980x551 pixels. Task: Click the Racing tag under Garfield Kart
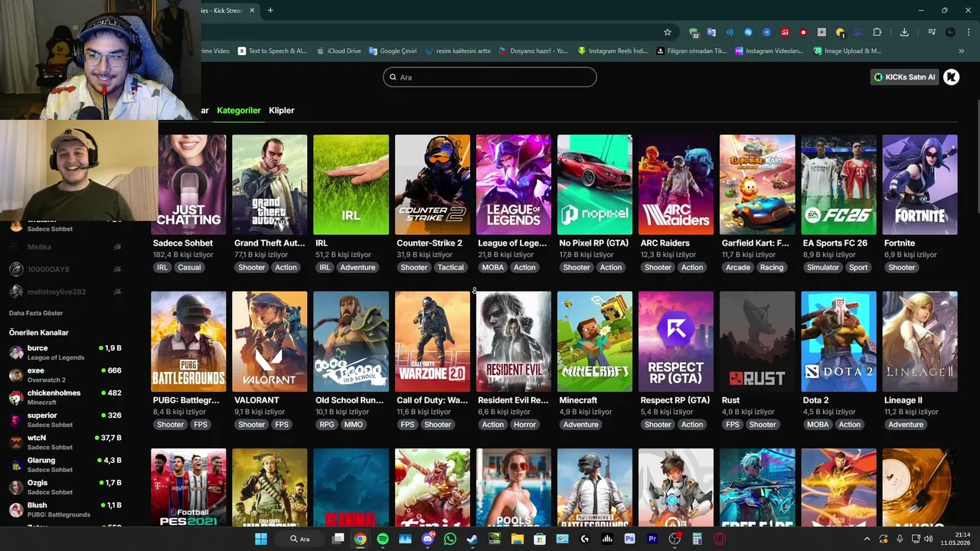[772, 267]
